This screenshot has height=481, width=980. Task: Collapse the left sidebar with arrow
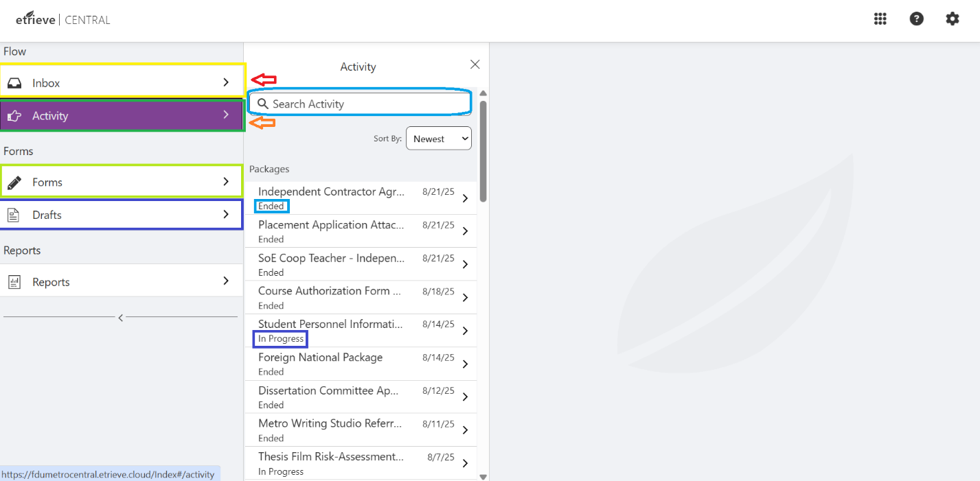click(121, 317)
